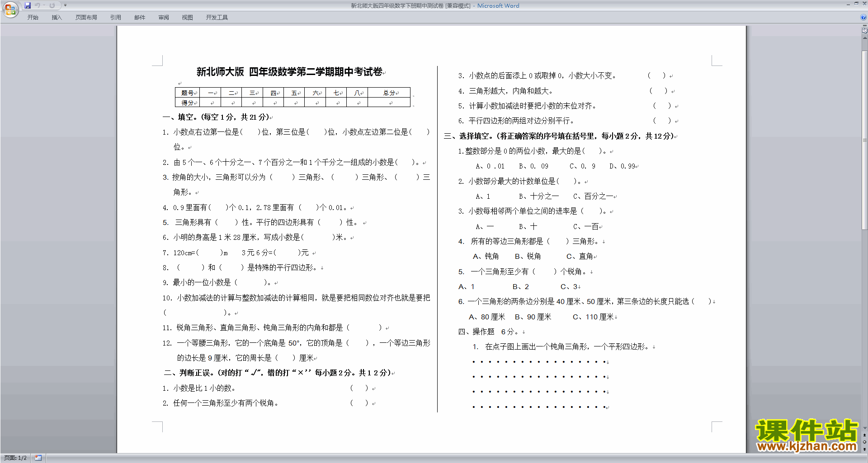Click the vertical scrollbar up arrow

coord(865,38)
